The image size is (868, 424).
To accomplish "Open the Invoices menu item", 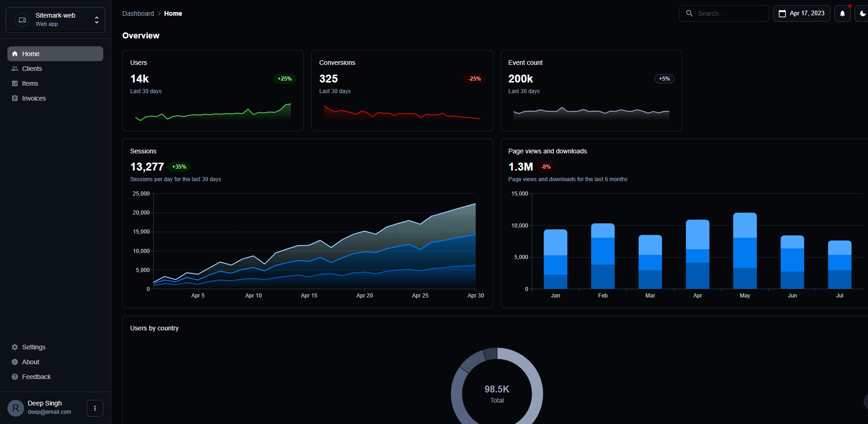I will (55, 98).
